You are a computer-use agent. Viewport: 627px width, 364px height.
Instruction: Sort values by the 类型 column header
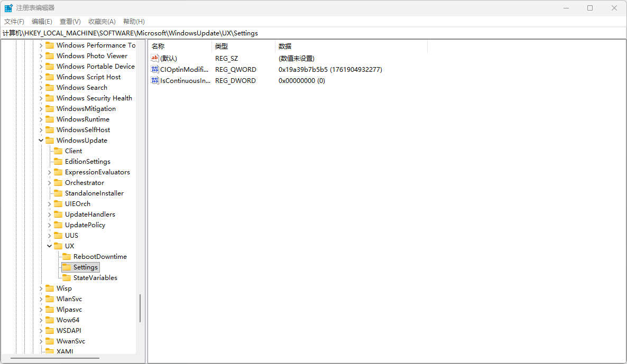coord(244,46)
